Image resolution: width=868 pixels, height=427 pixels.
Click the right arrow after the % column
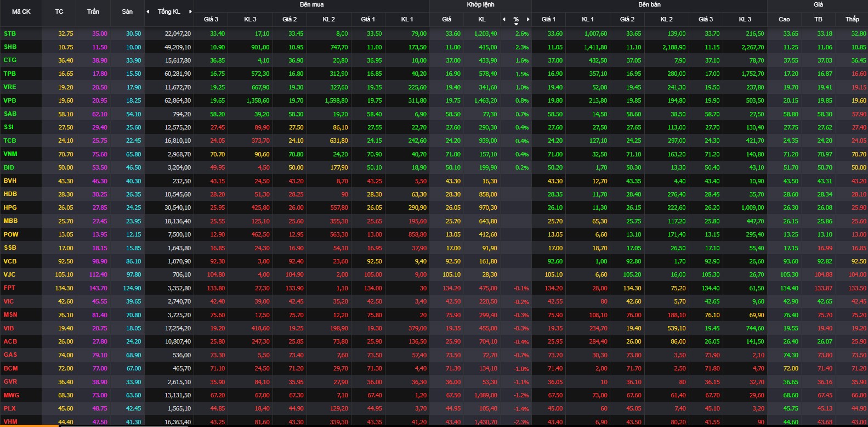pos(527,19)
